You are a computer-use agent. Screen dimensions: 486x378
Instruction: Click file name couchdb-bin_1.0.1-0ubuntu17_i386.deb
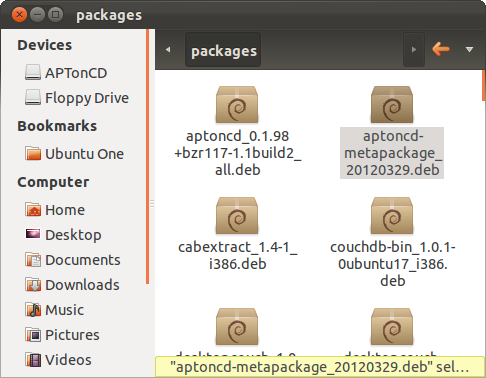[393, 264]
